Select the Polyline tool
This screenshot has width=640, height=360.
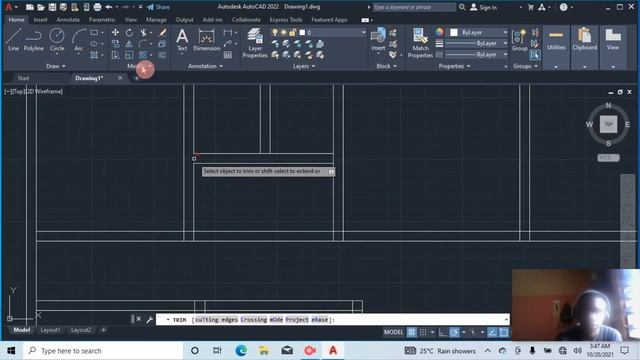[33, 40]
